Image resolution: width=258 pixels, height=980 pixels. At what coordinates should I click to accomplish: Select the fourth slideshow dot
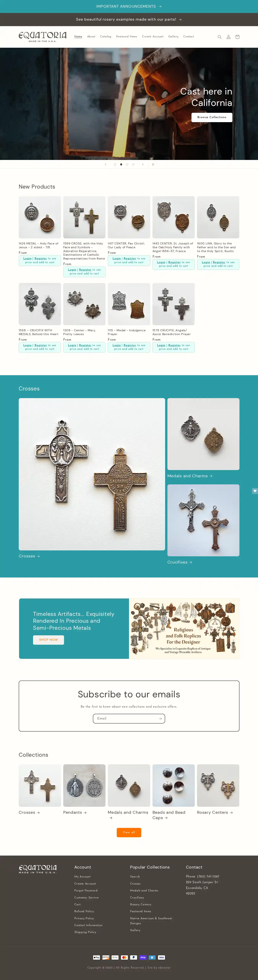click(x=133, y=164)
